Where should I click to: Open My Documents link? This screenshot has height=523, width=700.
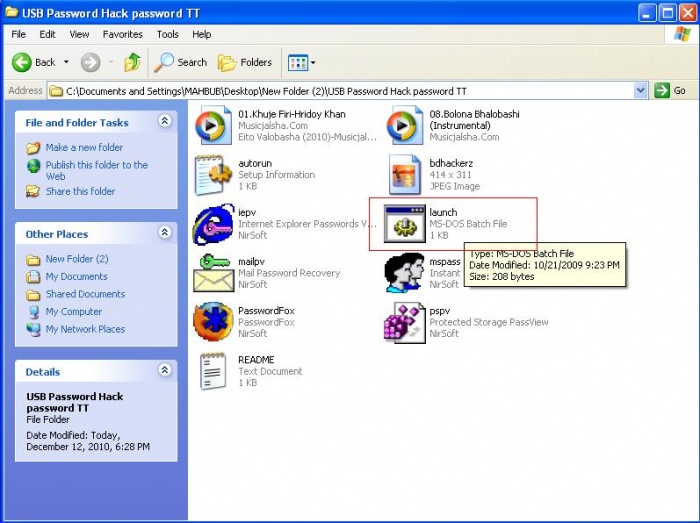click(76, 276)
